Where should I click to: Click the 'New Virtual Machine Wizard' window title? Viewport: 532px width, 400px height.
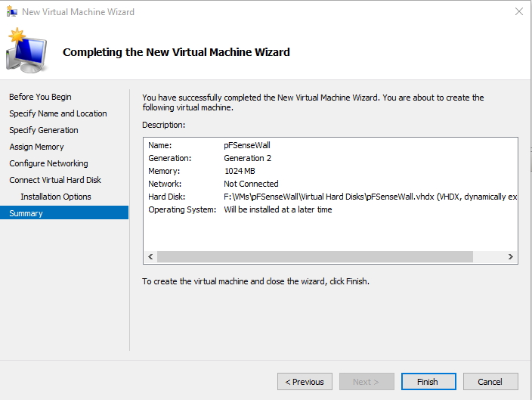78,12
